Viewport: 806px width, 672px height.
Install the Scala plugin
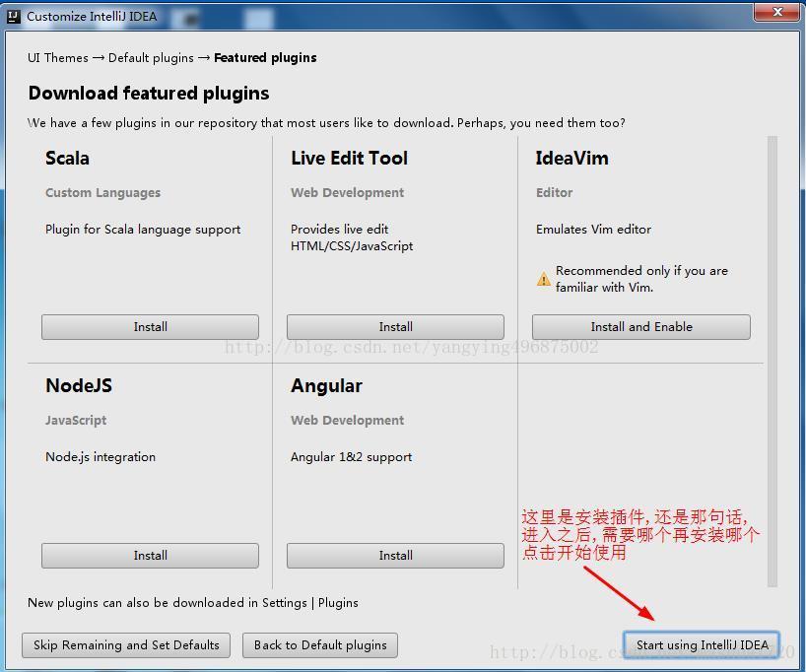pos(149,326)
